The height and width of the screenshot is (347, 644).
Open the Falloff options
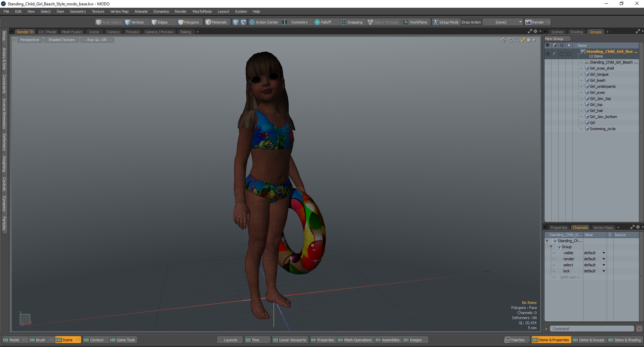coord(323,22)
